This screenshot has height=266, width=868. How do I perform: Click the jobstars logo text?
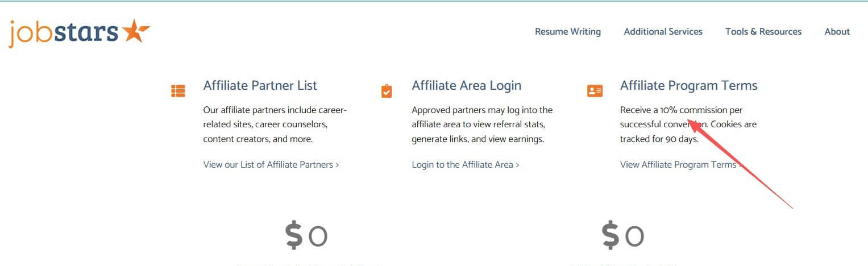(x=64, y=32)
